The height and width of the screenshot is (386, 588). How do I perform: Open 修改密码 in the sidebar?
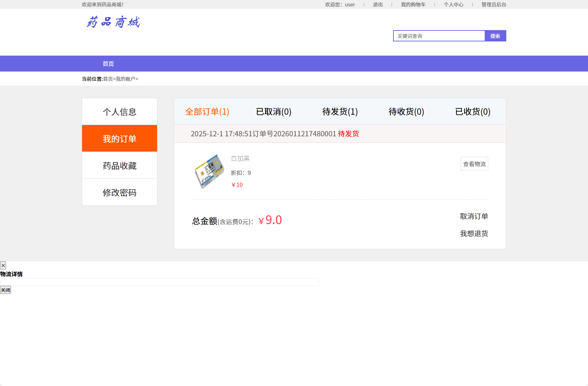point(119,192)
